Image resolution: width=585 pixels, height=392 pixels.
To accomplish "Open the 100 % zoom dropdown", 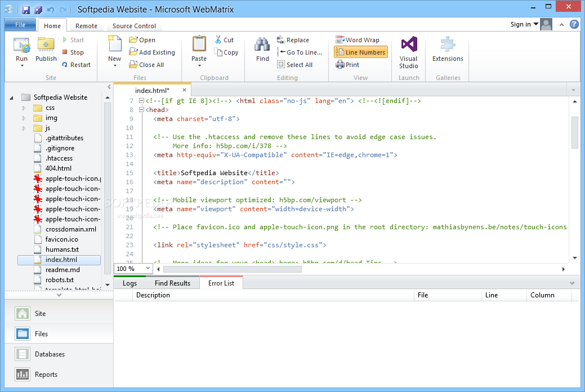I will point(148,268).
